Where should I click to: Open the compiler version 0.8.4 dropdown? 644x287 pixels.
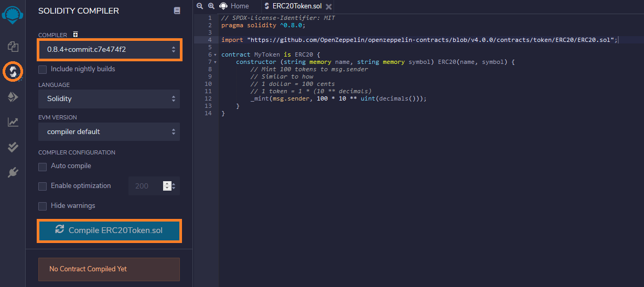coord(109,49)
